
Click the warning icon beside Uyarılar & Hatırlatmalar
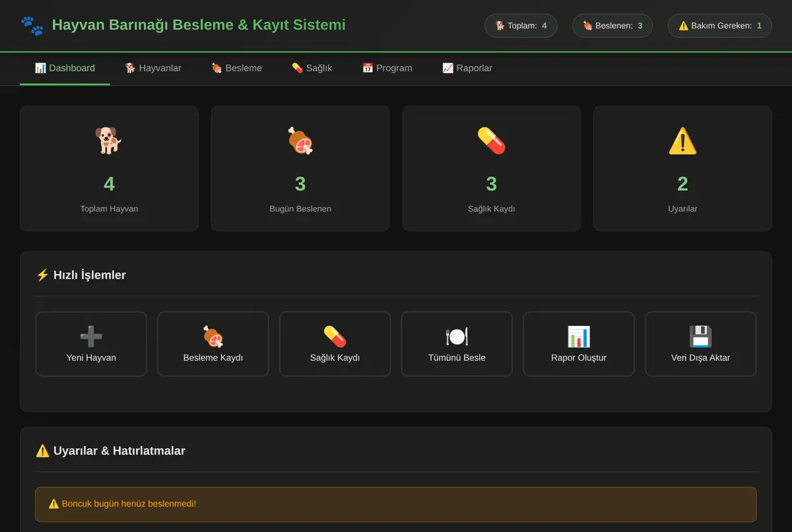42,451
